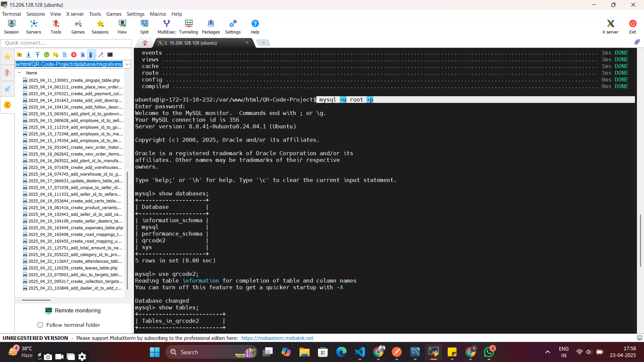The width and height of the screenshot is (644, 362).
Task: Open the Tools toolbar icon
Action: click(x=56, y=27)
